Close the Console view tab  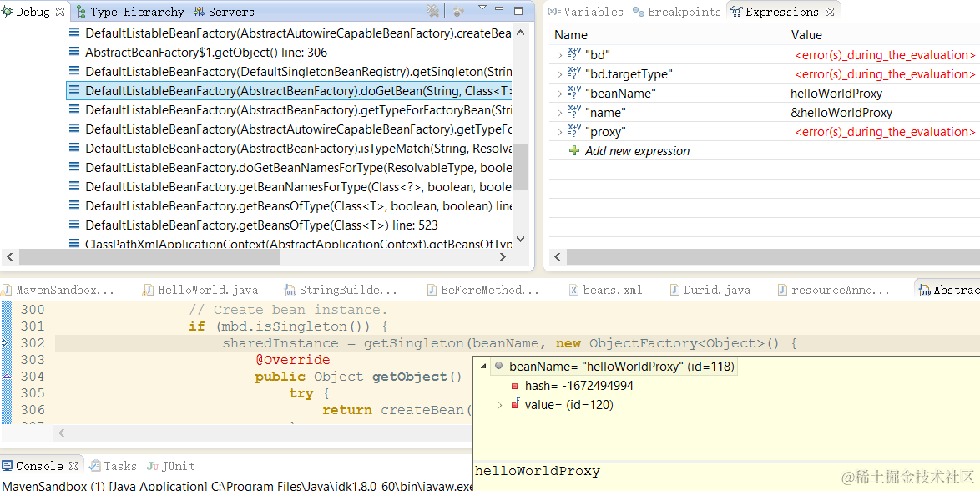point(73,466)
